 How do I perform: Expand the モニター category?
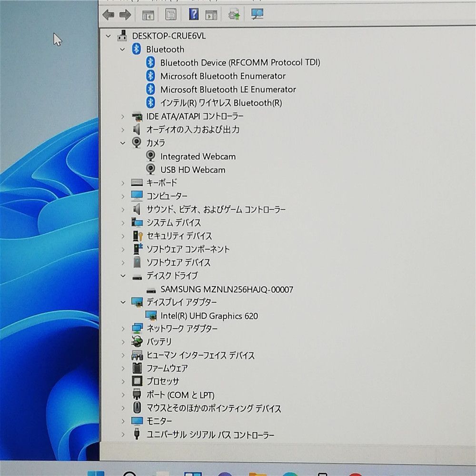[123, 421]
